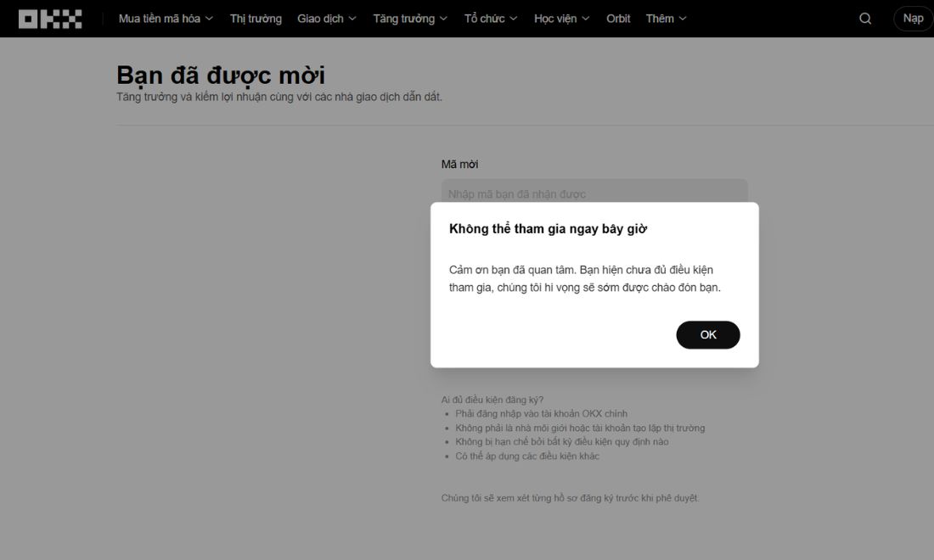Open Orbit menu item
934x560 pixels.
pyautogui.click(x=617, y=19)
